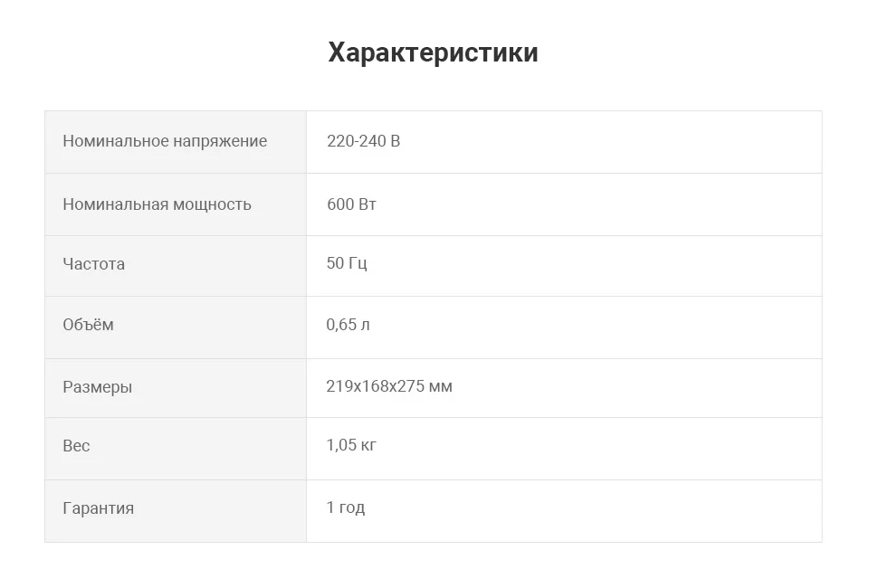The image size is (869, 588).
Task: Click the 50 Гц value
Action: [x=347, y=263]
